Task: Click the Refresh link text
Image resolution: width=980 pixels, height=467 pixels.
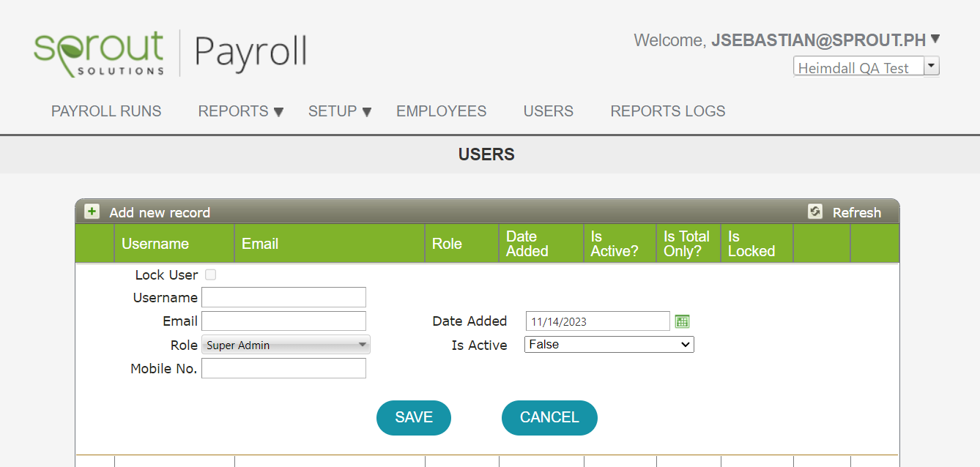Action: pyautogui.click(x=857, y=212)
